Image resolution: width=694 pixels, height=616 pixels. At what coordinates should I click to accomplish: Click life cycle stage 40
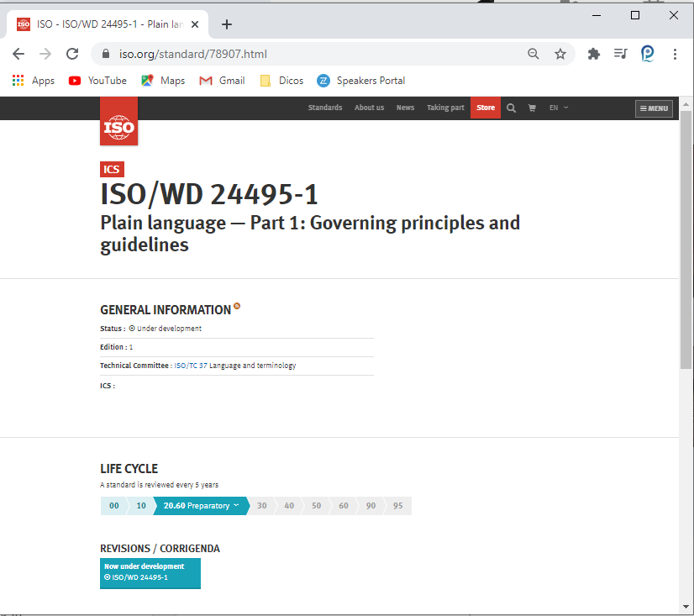coord(289,506)
